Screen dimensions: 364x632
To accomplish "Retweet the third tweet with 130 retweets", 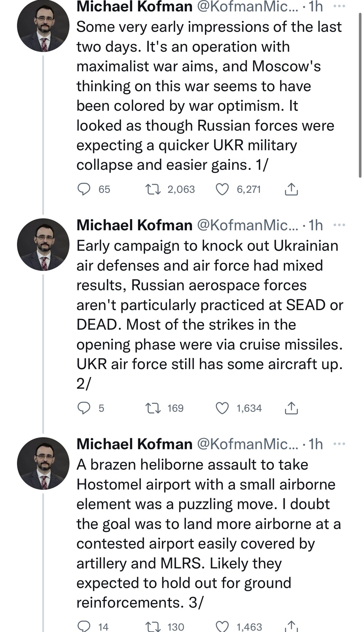I will pos(153,627).
